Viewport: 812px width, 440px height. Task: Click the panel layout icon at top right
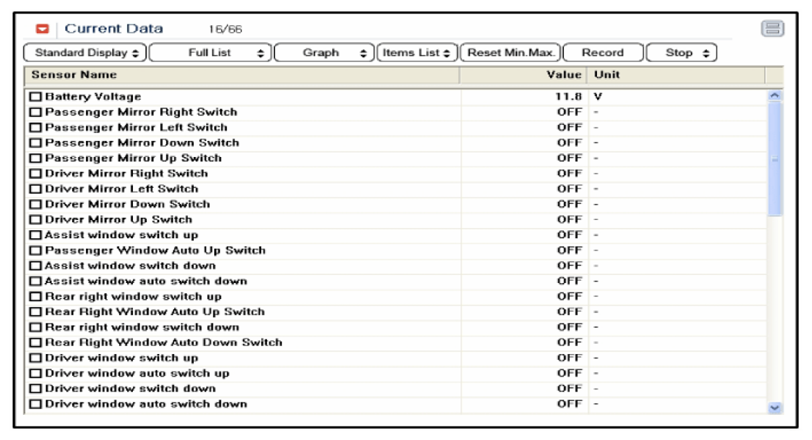coord(772,29)
